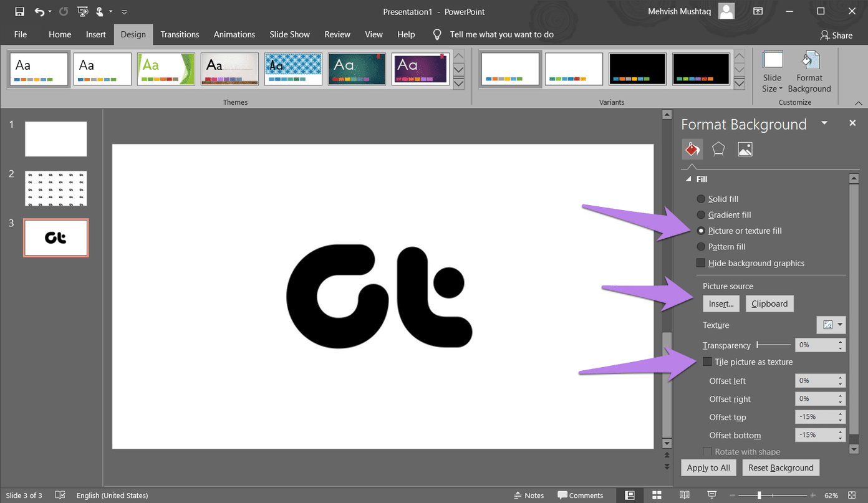Select the first black variant thumbnail
Image resolution: width=868 pixels, height=503 pixels.
coord(637,69)
